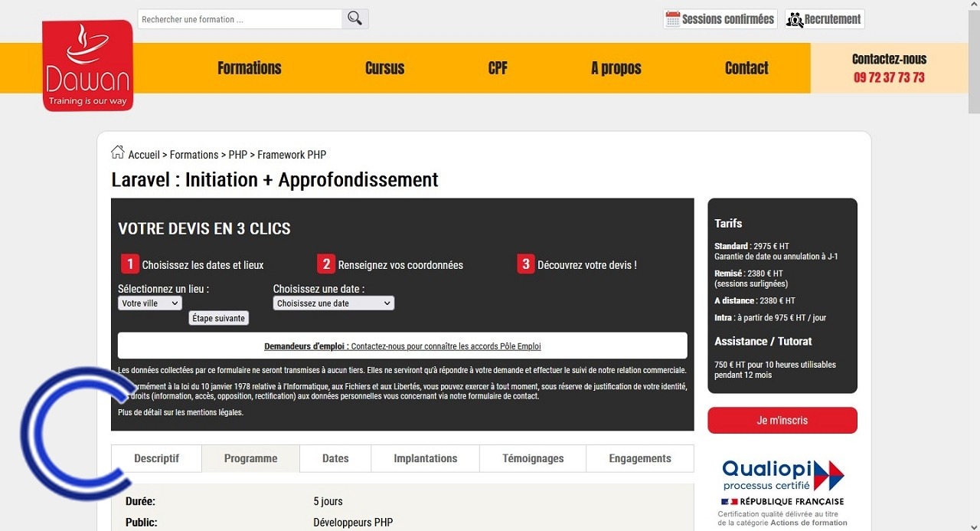This screenshot has width=980, height=531.
Task: Switch to the Programme tab
Action: [250, 458]
